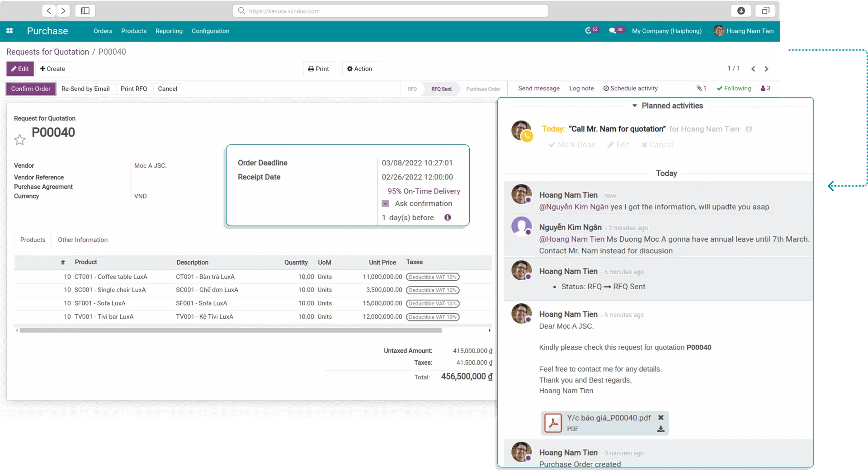This screenshot has height=471, width=868.
Task: Go to previous record arrow
Action: click(753, 69)
